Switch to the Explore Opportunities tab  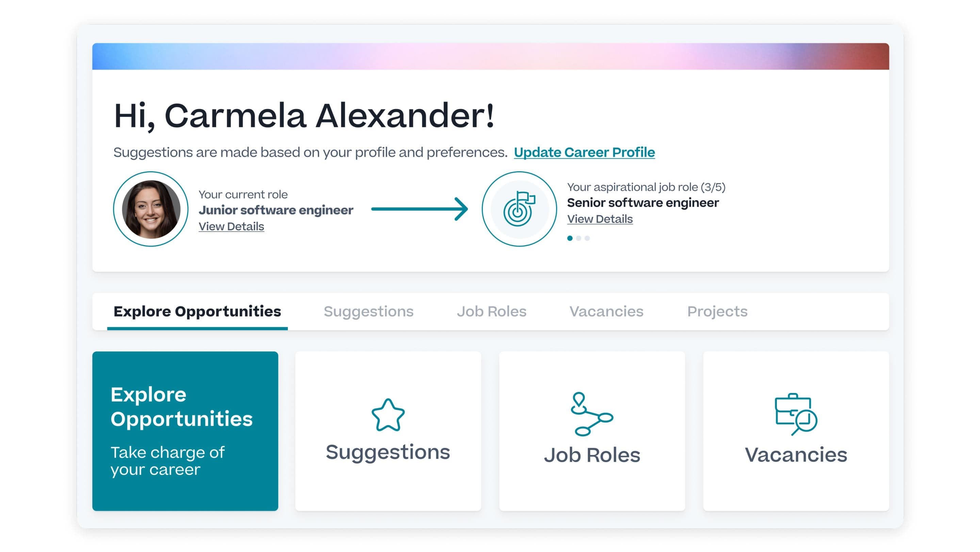[197, 311]
